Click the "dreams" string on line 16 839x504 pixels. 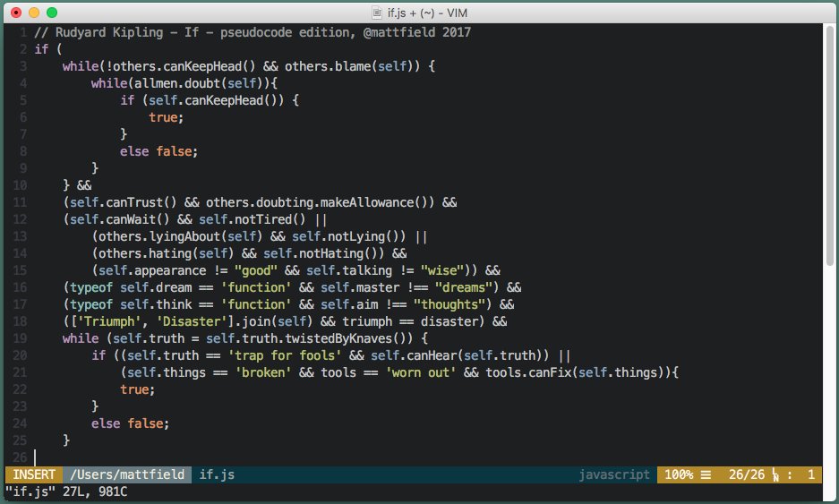(464, 287)
